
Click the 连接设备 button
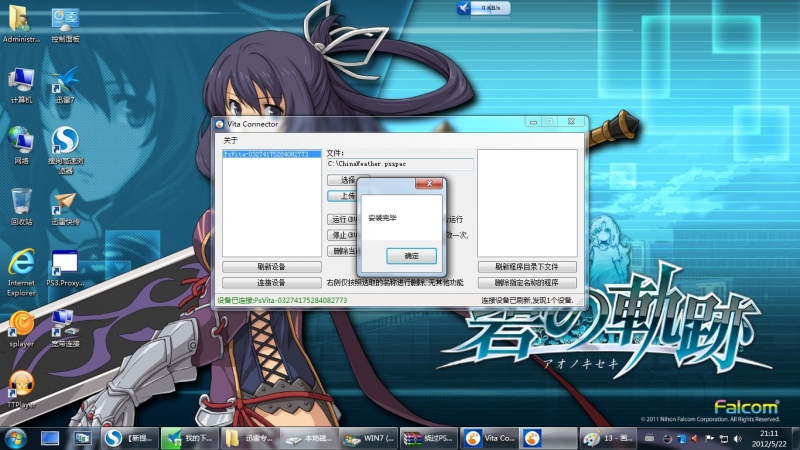271,283
